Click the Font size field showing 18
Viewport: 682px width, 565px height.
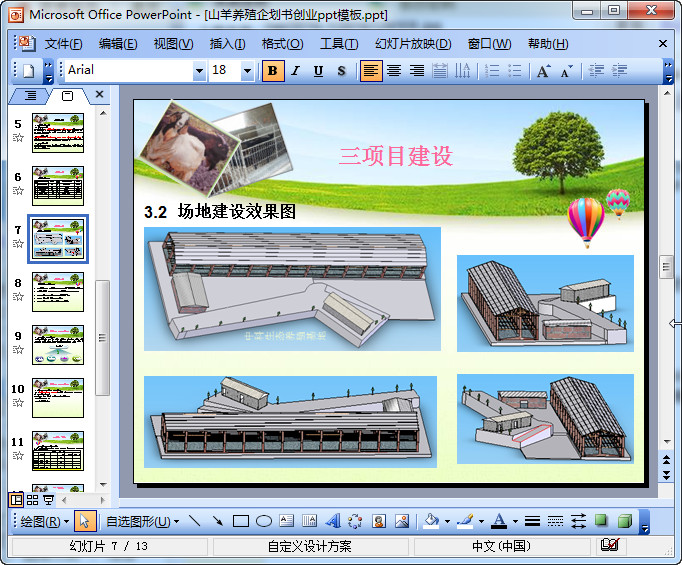(225, 70)
